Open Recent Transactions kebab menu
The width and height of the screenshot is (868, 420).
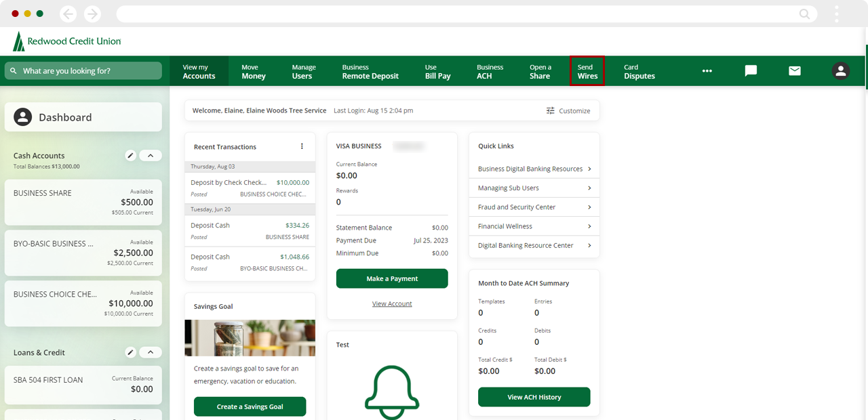click(x=302, y=146)
